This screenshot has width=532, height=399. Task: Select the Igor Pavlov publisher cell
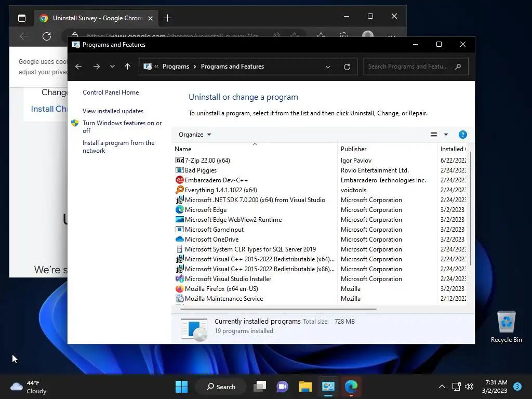[356, 160]
